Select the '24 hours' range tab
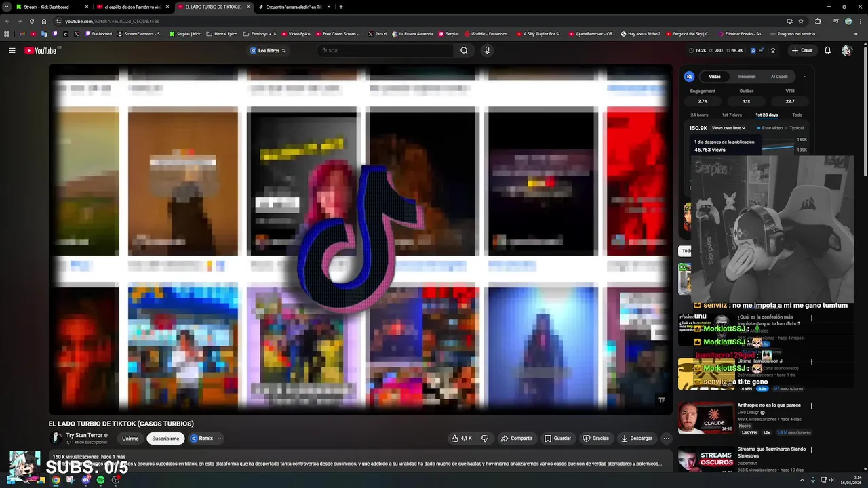The height and width of the screenshot is (488, 868). (x=699, y=115)
